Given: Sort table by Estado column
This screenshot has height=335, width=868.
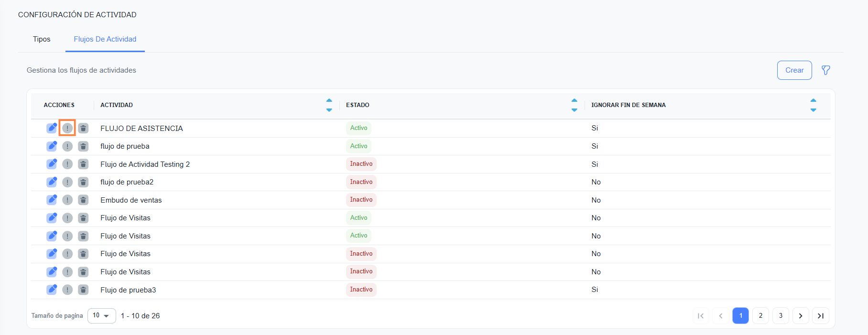Looking at the screenshot, I should [574, 105].
